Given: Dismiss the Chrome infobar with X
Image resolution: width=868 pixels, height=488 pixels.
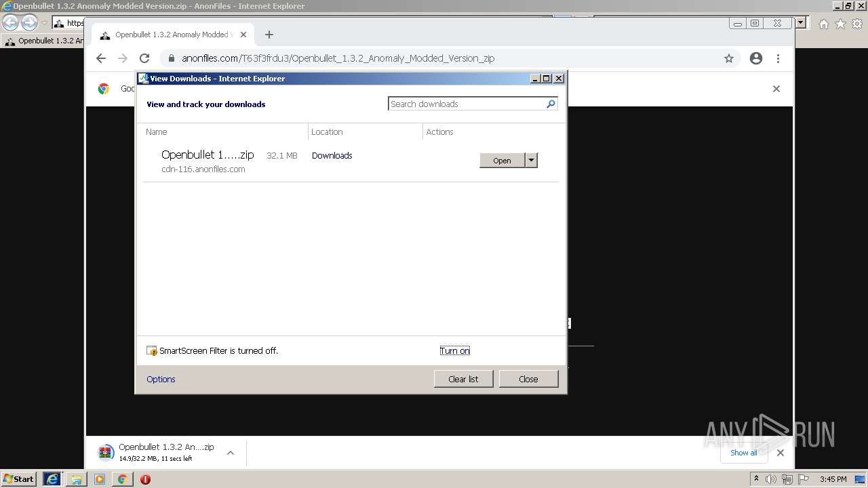Looking at the screenshot, I should [776, 89].
